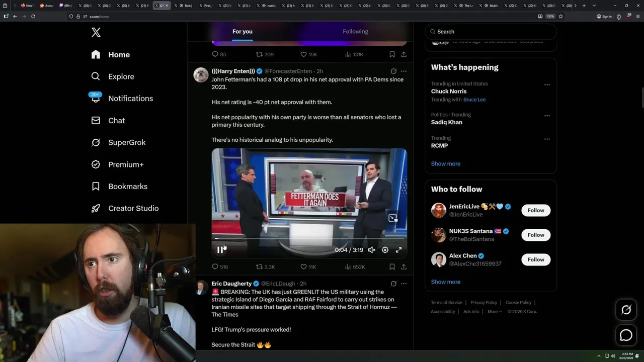Toggle picture-in-picture on the video
Image resolution: width=644 pixels, height=362 pixels.
[393, 218]
